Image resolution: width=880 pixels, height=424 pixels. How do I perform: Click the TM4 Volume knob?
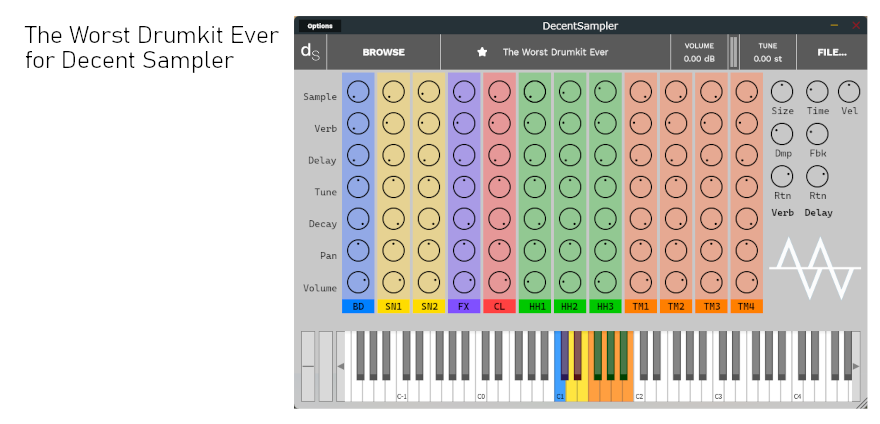746,282
